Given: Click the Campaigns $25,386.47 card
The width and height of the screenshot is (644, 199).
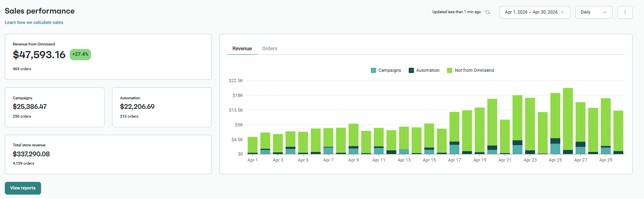Looking at the screenshot, I should pos(55,107).
